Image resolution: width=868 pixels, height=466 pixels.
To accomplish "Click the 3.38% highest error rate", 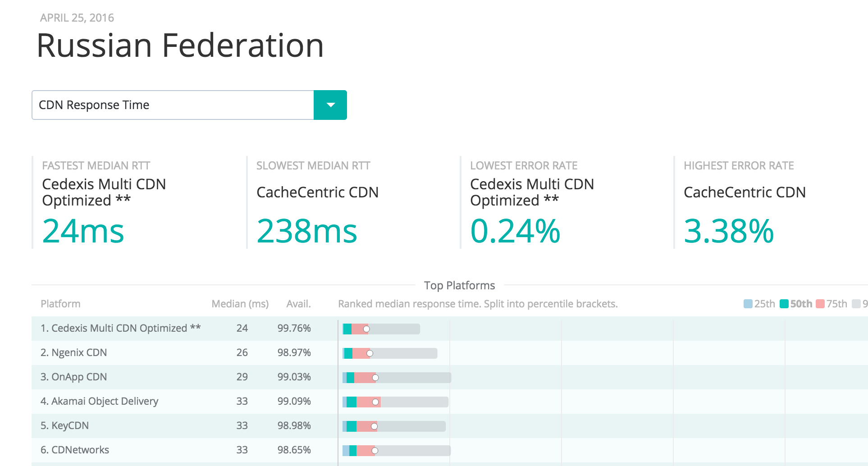I will pos(729,231).
